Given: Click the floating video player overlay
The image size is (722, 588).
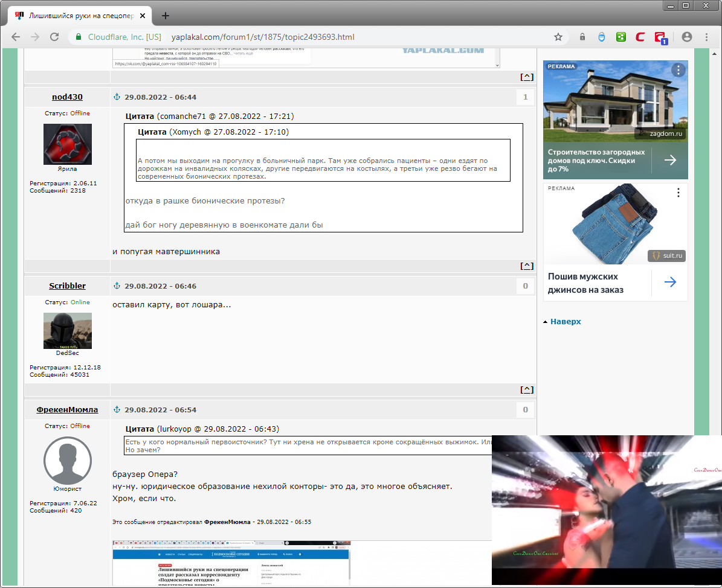Looking at the screenshot, I should pos(607,510).
